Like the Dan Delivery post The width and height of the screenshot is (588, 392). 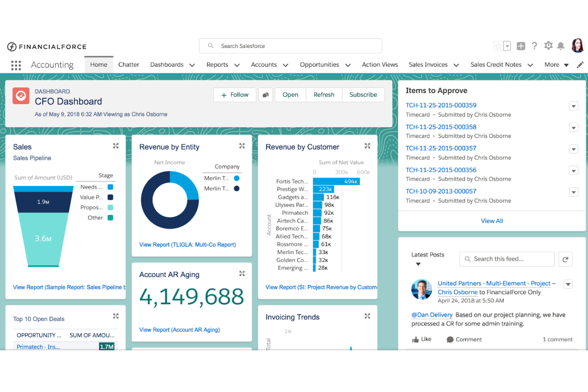point(422,339)
